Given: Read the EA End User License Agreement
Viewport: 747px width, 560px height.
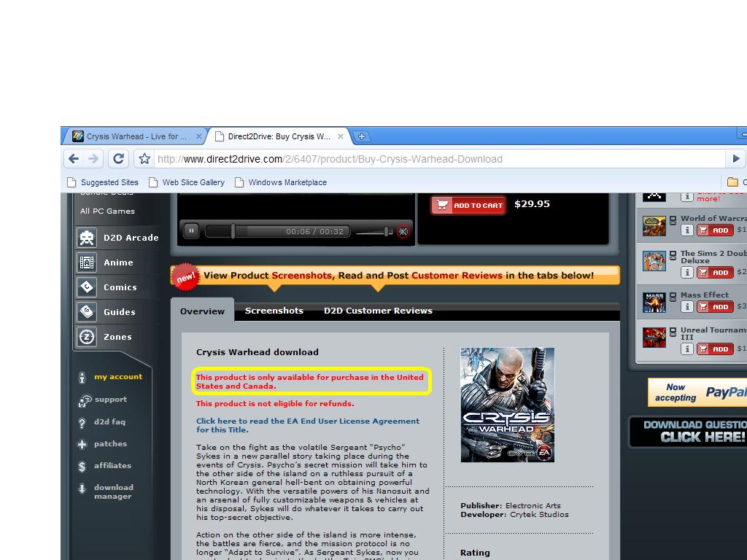Looking at the screenshot, I should pyautogui.click(x=308, y=425).
